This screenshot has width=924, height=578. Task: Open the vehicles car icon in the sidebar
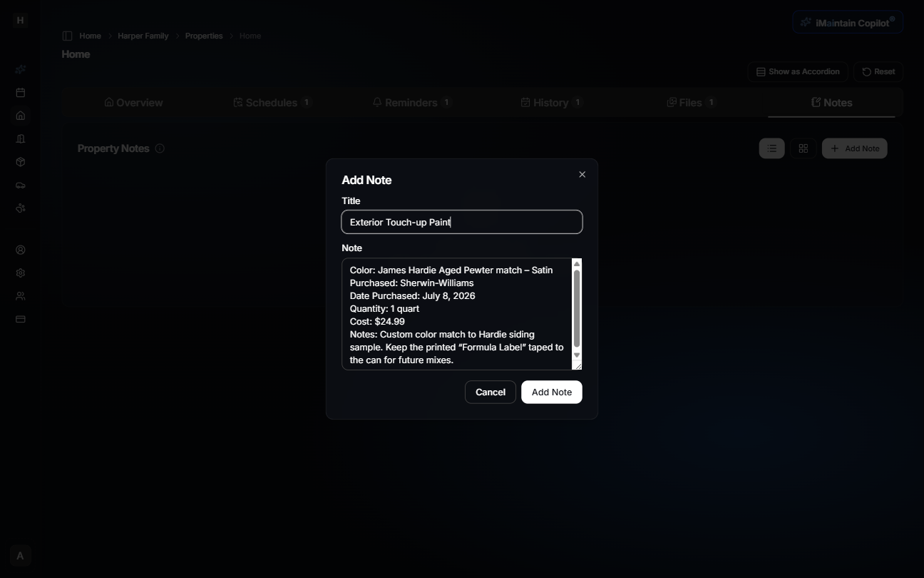pos(20,186)
